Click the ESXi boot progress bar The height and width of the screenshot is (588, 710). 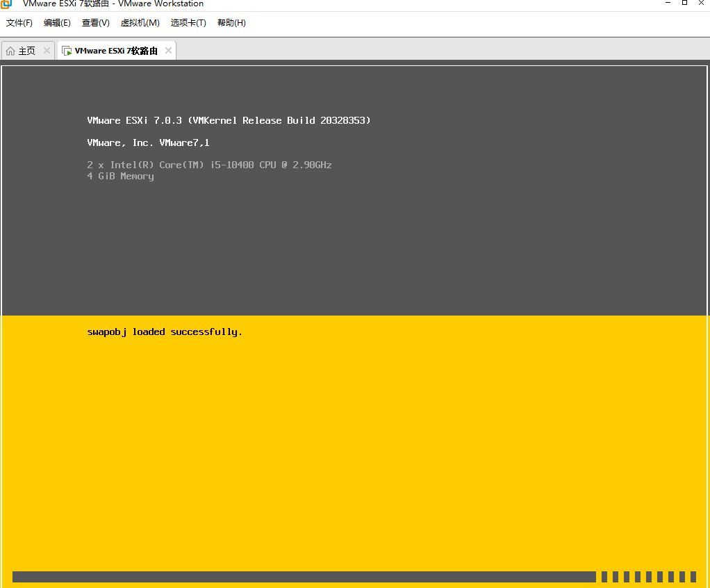(x=354, y=577)
